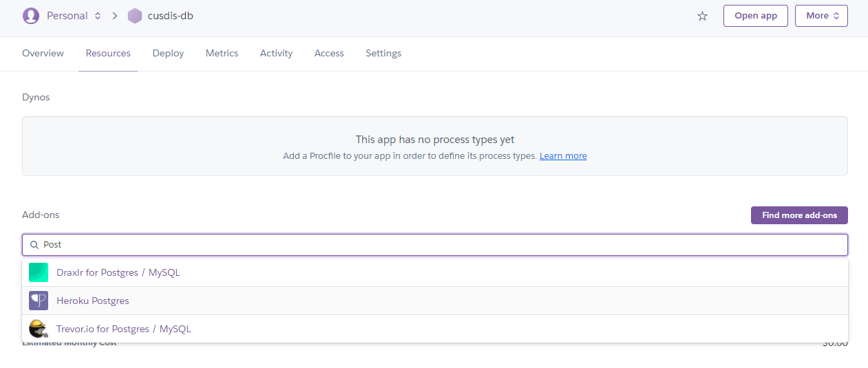Image resolution: width=868 pixels, height=368 pixels.
Task: Click the Trevor.io helmet icon
Action: pyautogui.click(x=39, y=329)
